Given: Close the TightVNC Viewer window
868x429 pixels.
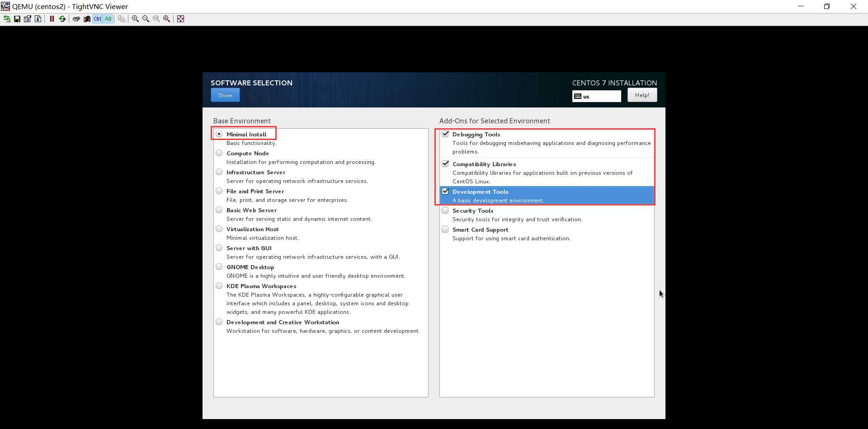Looking at the screenshot, I should tap(854, 6).
